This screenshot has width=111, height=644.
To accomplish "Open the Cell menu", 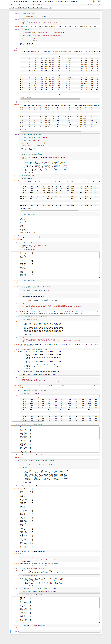I will pos(29,5).
